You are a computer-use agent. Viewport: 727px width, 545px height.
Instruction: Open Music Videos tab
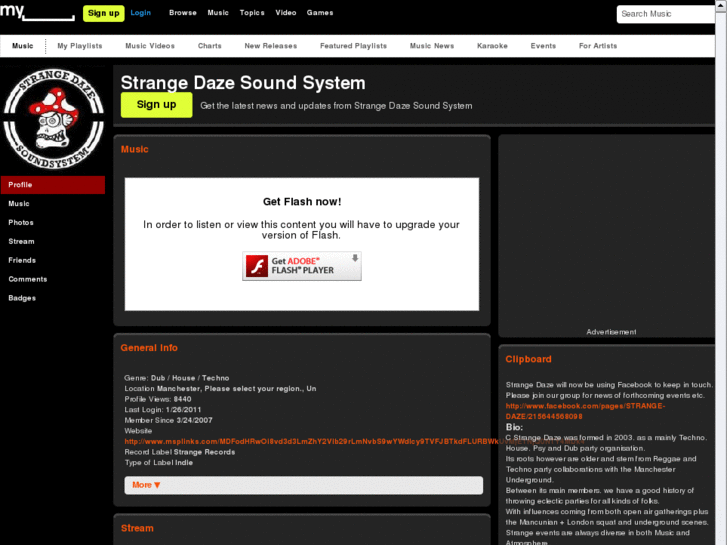pos(150,46)
